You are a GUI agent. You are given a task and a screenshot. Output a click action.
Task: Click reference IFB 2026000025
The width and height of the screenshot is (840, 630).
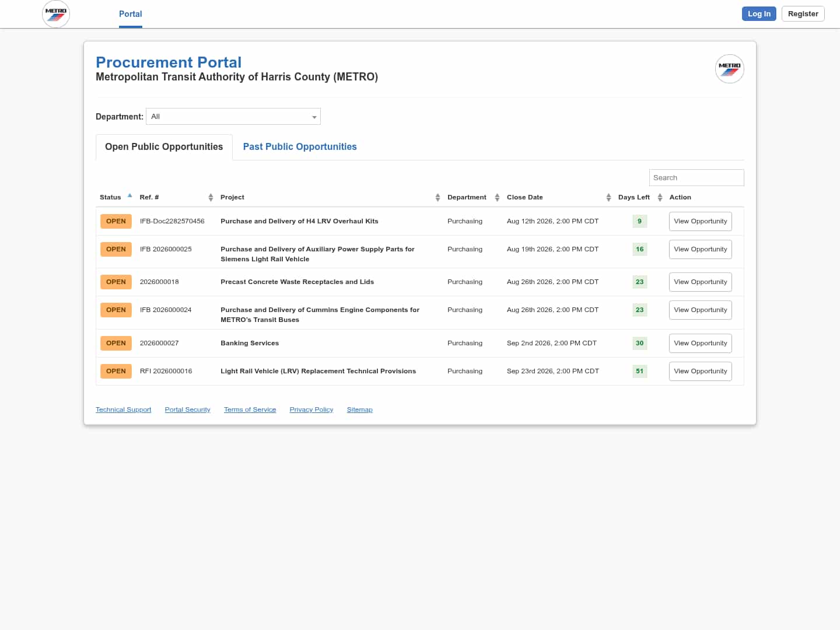point(166,250)
